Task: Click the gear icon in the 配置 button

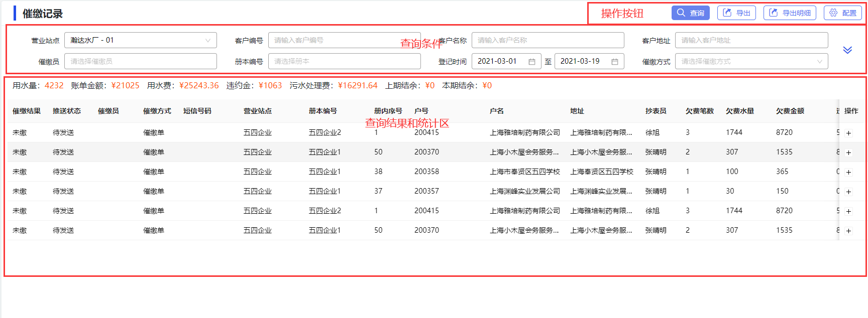Action: coord(833,13)
